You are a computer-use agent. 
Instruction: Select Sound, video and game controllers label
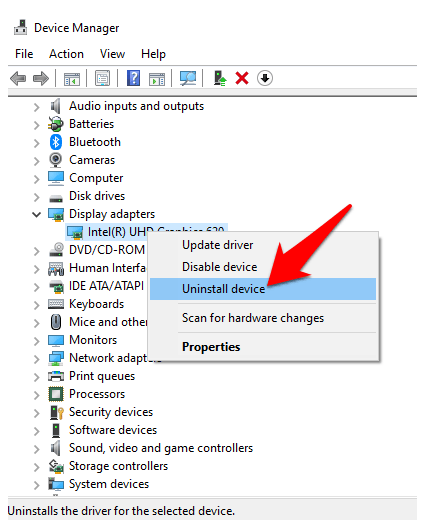pyautogui.click(x=161, y=448)
